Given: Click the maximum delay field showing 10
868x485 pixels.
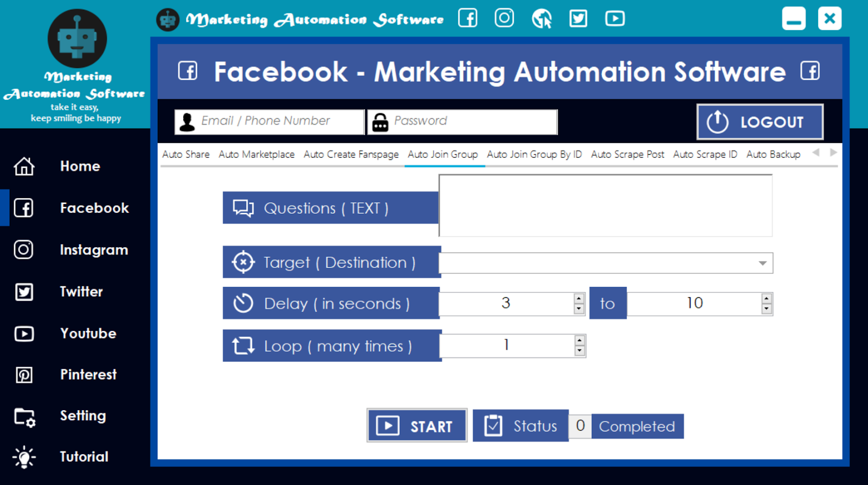Looking at the screenshot, I should 694,303.
